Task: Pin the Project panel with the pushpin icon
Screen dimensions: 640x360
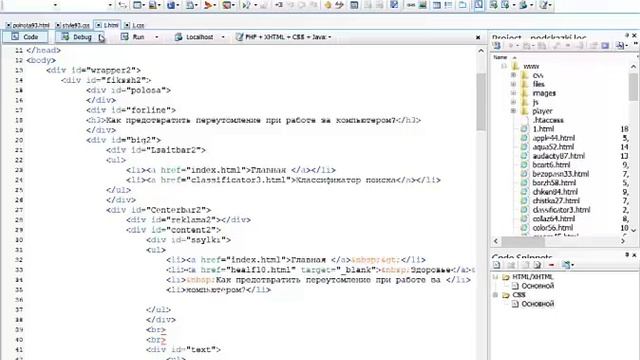Action: [627, 36]
